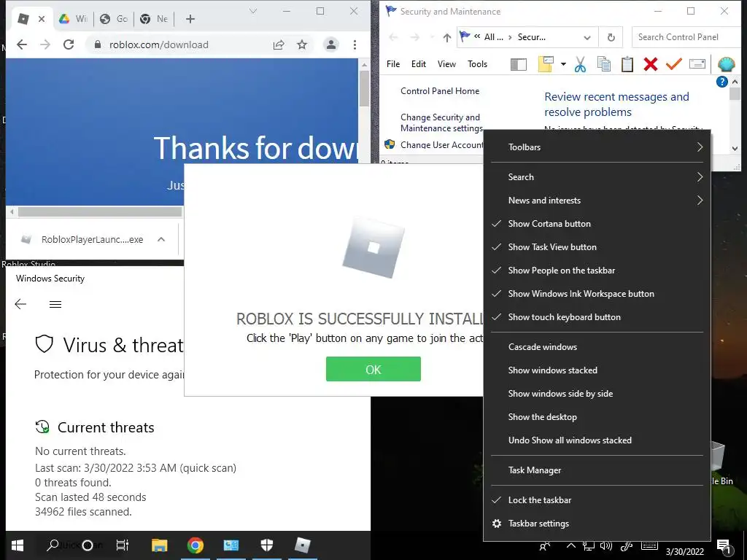This screenshot has width=747, height=560.
Task: Click the red X Delete icon
Action: tap(650, 64)
